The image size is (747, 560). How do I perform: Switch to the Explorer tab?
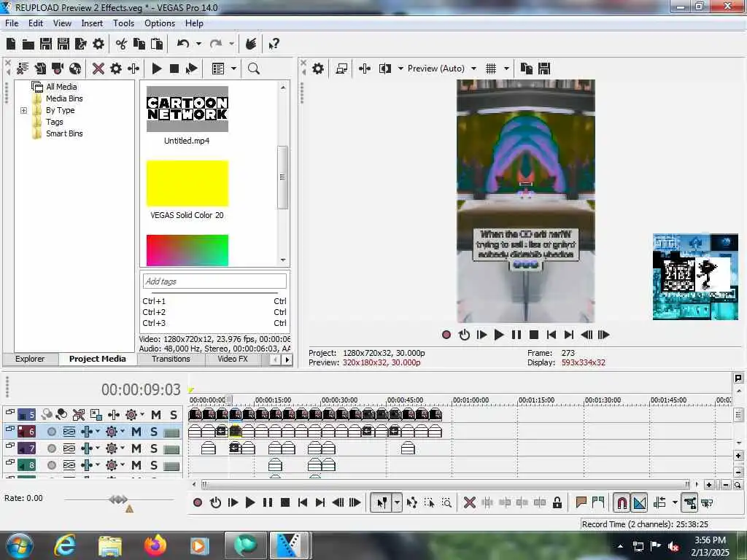(x=29, y=359)
